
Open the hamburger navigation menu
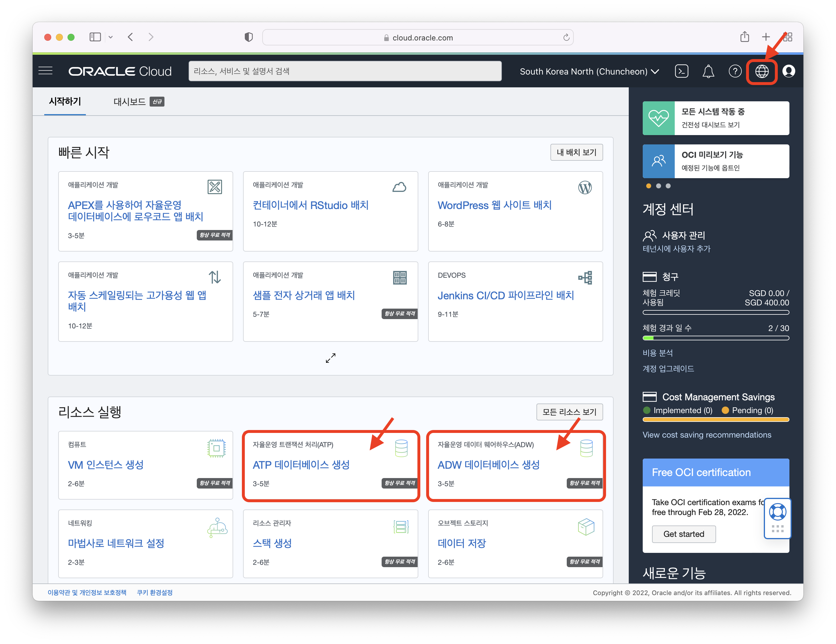pyautogui.click(x=45, y=71)
